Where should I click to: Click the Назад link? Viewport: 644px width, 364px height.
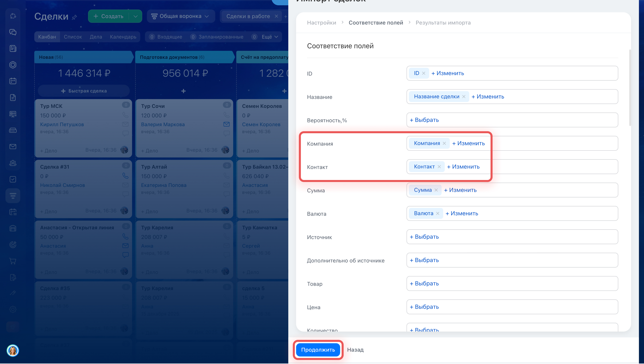(355, 350)
